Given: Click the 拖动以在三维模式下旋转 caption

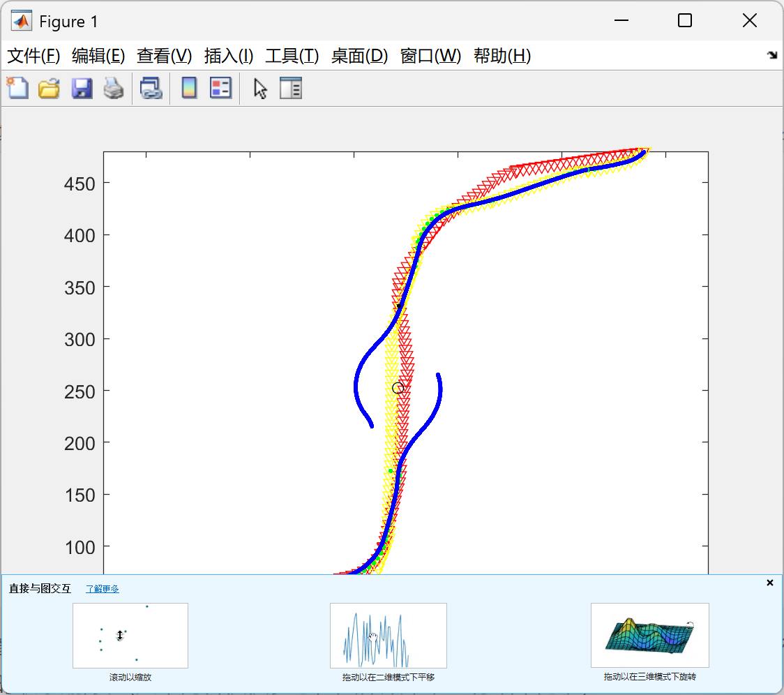Looking at the screenshot, I should 650,677.
